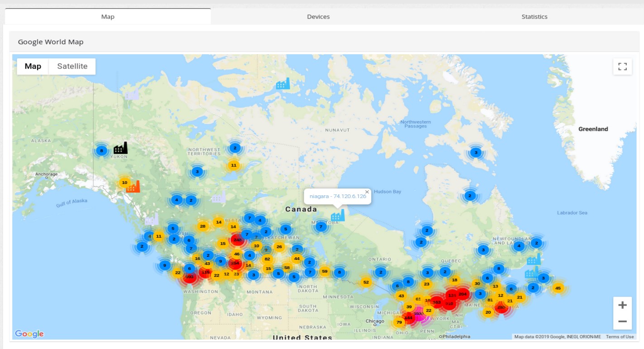
Task: Click the blue factory marker under the popup
Action: coord(338,215)
